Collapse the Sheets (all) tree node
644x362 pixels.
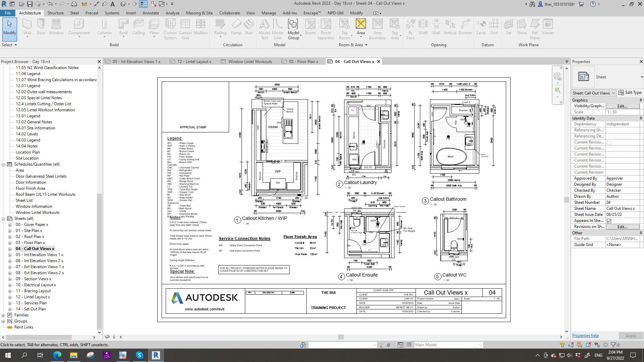(3, 219)
